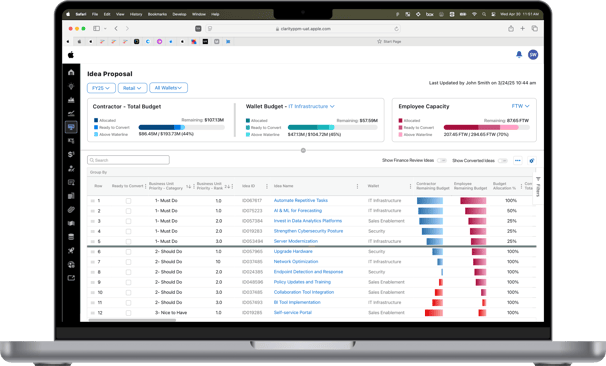Click the SW user avatar
Image resolution: width=606 pixels, height=366 pixels.
click(x=533, y=54)
